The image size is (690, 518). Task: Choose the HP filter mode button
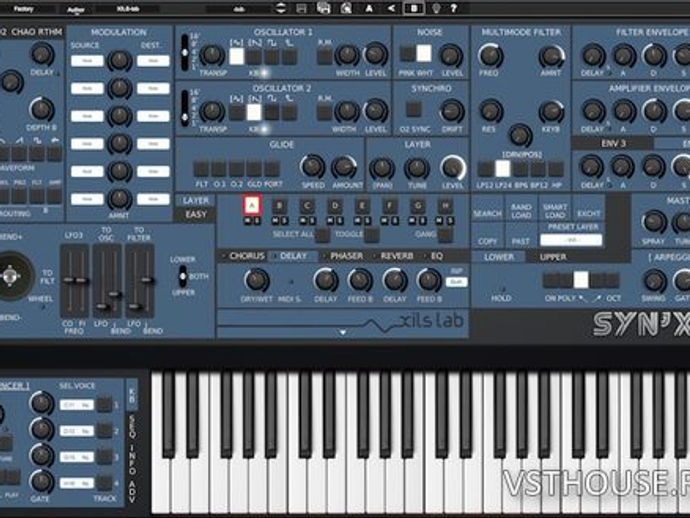(x=555, y=169)
